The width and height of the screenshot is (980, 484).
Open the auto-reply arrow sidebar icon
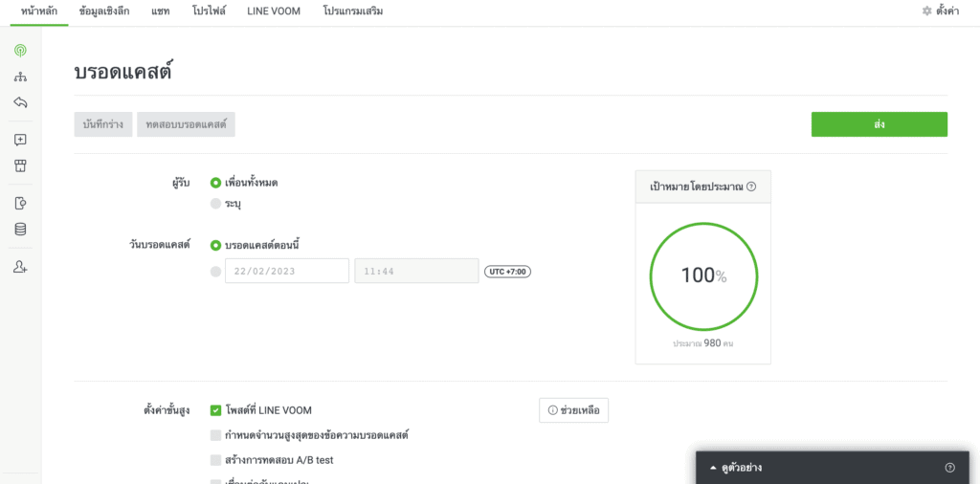[20, 102]
